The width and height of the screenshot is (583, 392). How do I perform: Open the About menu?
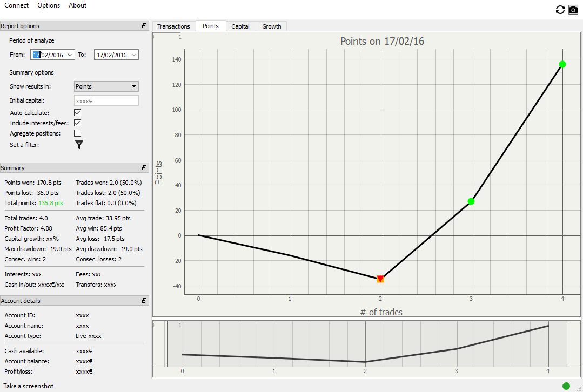[77, 5]
